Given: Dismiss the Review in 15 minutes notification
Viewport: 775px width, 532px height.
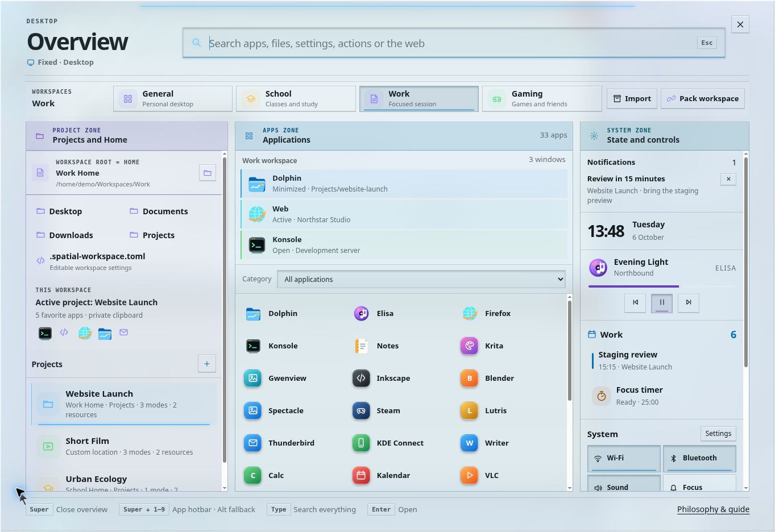Looking at the screenshot, I should 728,179.
